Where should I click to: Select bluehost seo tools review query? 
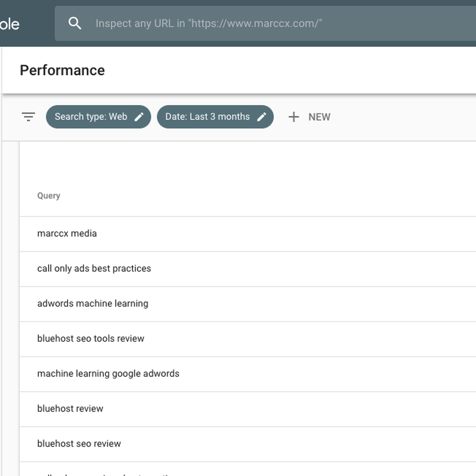248,339
